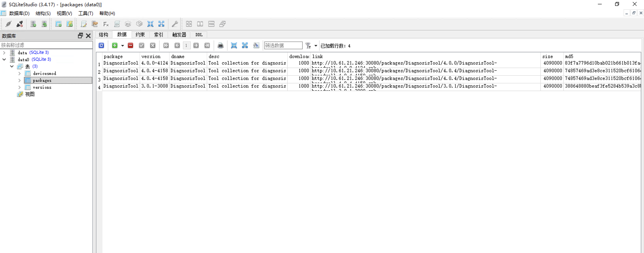Viewport: 644px width, 253px height.
Task: Click the green insert row button
Action: click(x=115, y=45)
